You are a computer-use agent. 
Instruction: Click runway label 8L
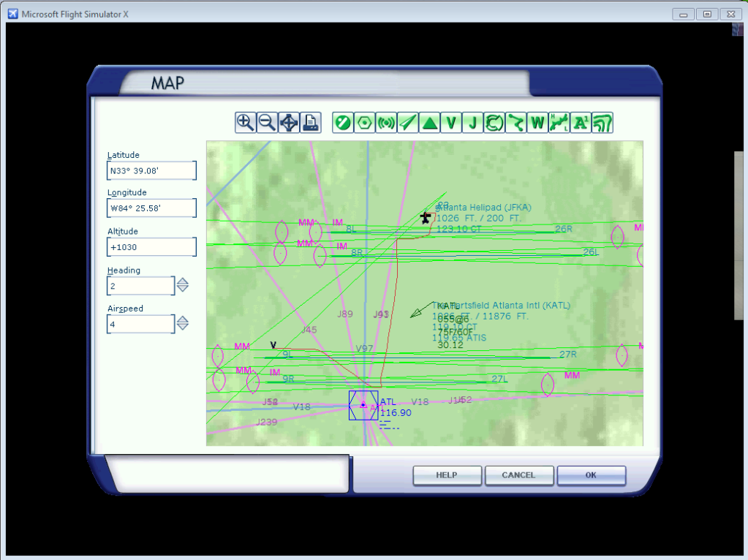[351, 229]
